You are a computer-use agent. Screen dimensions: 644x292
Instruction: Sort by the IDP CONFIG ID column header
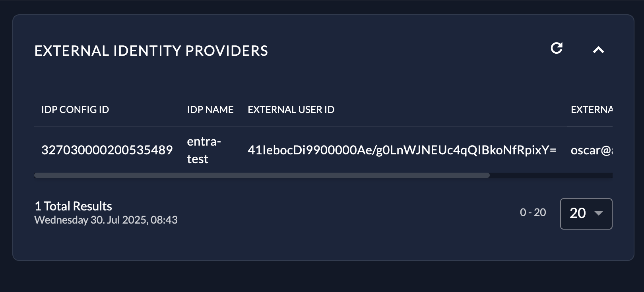[x=75, y=109]
